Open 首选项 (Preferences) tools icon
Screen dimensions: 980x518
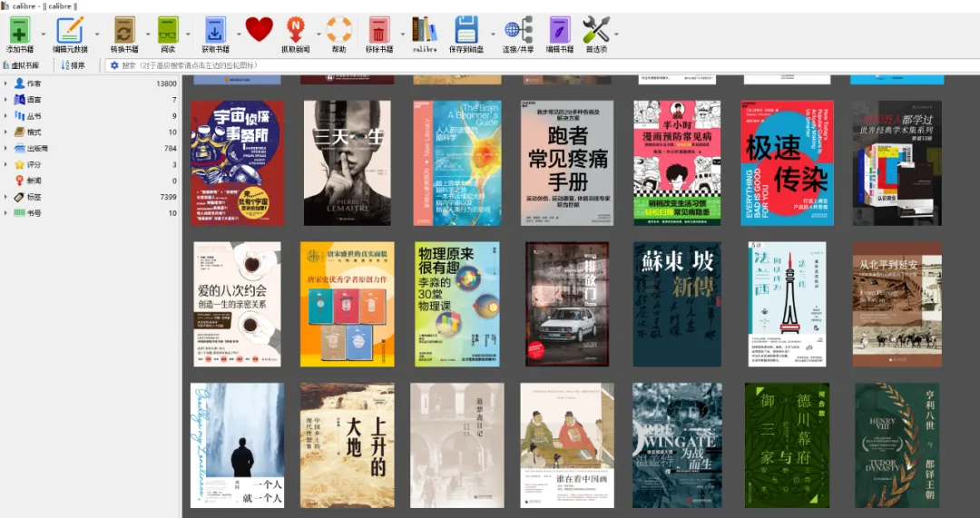595,29
